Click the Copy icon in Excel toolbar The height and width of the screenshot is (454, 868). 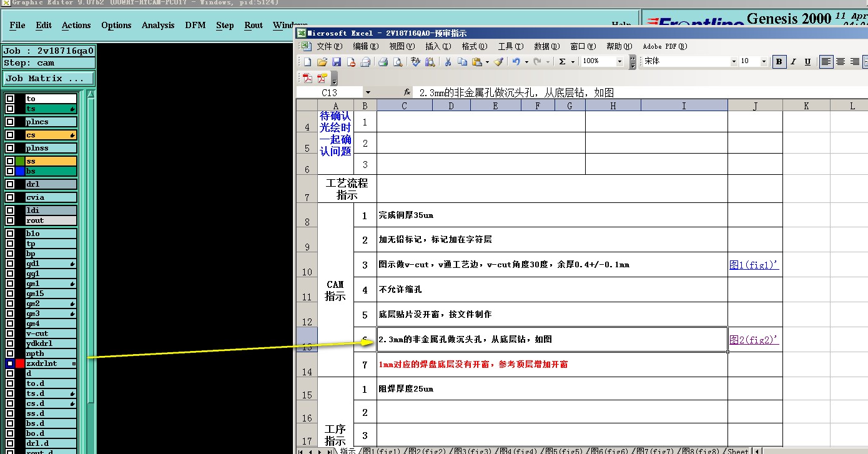[462, 62]
